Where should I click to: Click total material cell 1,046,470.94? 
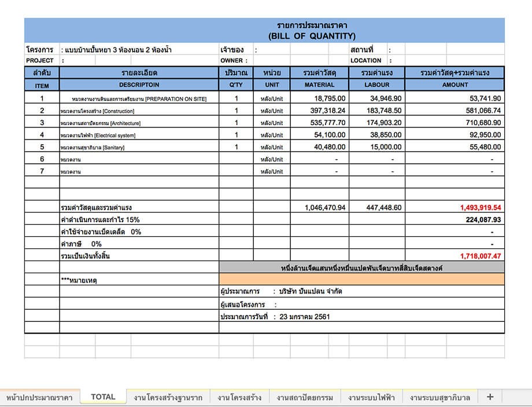(x=319, y=207)
